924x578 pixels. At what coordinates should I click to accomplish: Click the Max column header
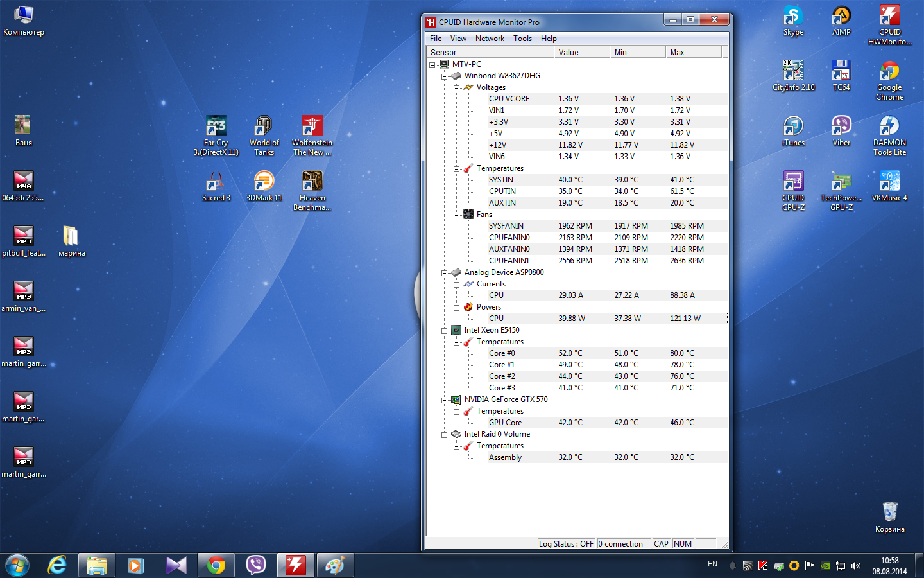[694, 53]
